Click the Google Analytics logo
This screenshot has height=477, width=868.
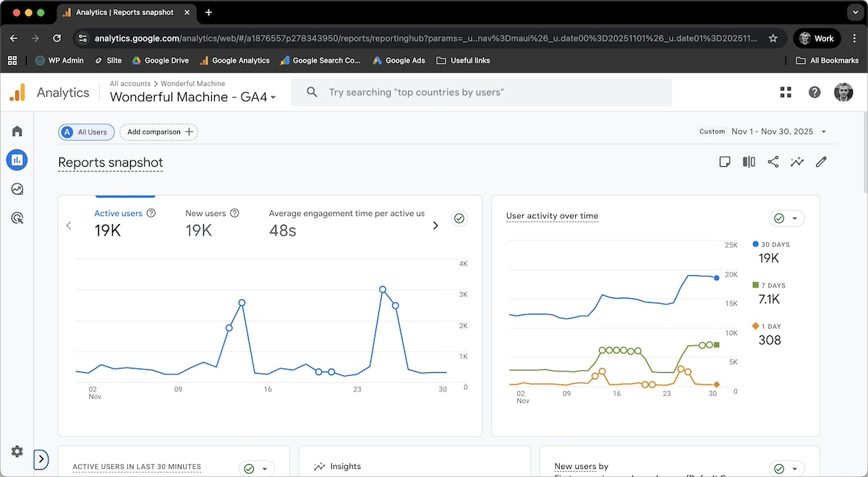pos(17,93)
